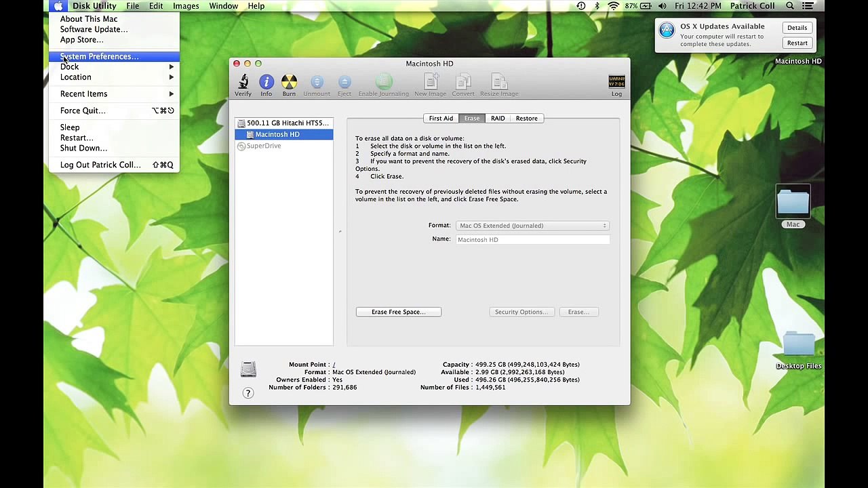
Task: Click the Name text field
Action: pyautogui.click(x=532, y=239)
